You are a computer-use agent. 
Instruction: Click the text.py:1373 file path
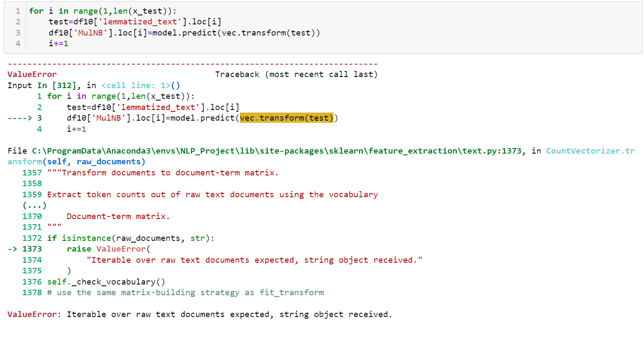pos(277,151)
